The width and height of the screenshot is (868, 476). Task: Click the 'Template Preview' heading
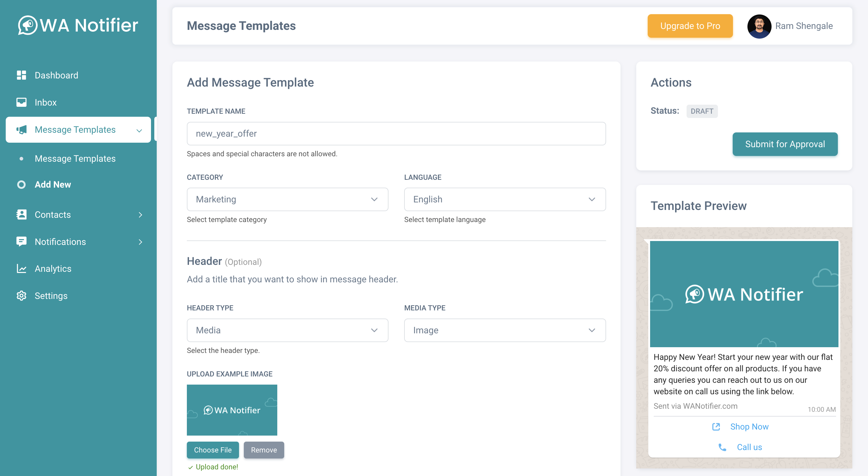(x=698, y=206)
